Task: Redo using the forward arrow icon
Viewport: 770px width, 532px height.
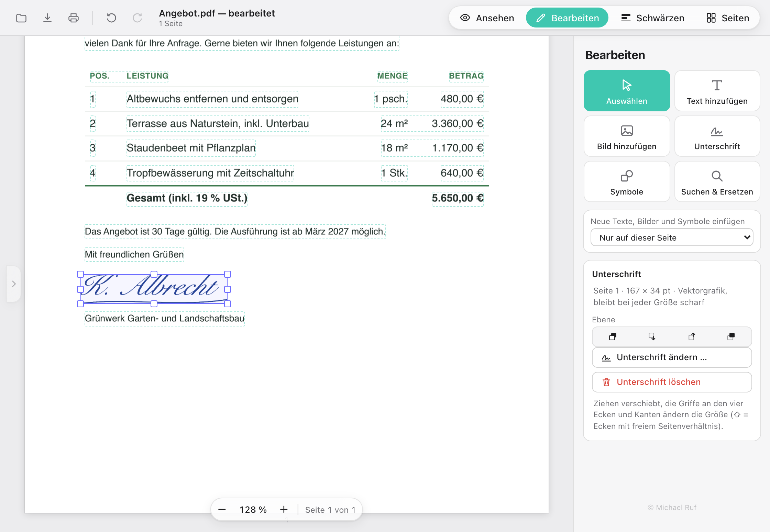Action: pyautogui.click(x=137, y=18)
